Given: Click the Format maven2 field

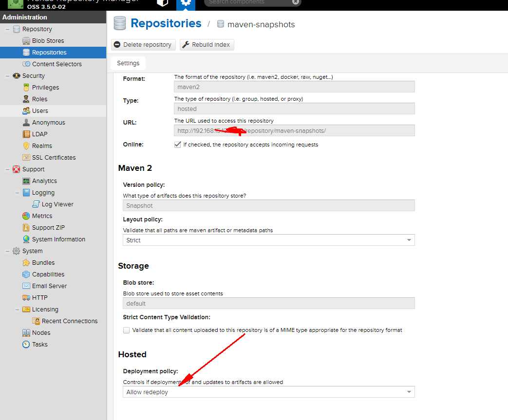Looking at the screenshot, I should [x=294, y=87].
